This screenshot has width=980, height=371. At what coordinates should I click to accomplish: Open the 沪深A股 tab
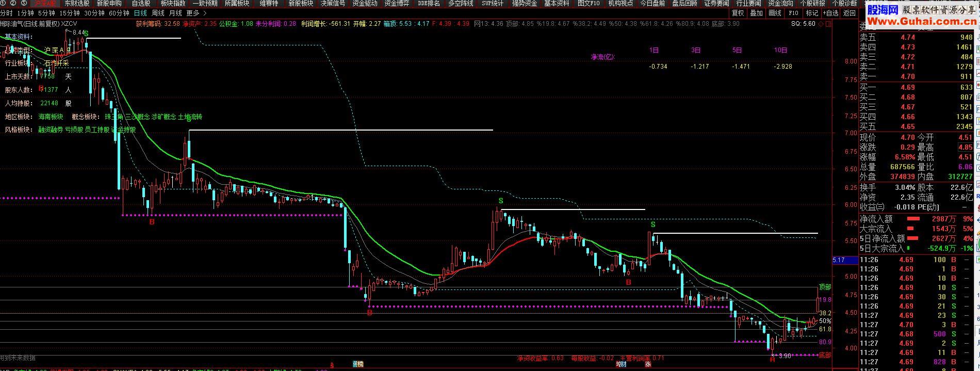click(45, 3)
